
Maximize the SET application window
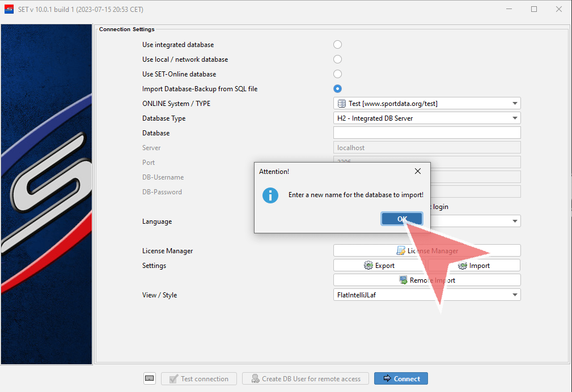534,10
